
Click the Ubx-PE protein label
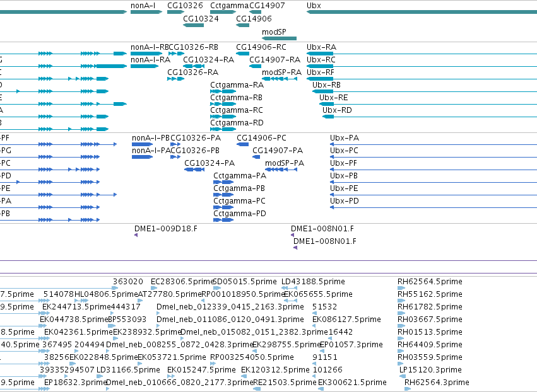[344, 189]
